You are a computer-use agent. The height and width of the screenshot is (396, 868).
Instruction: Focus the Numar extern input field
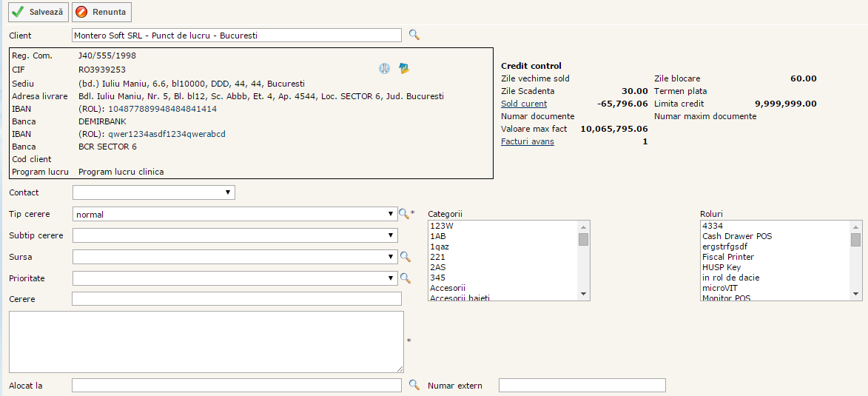point(582,385)
